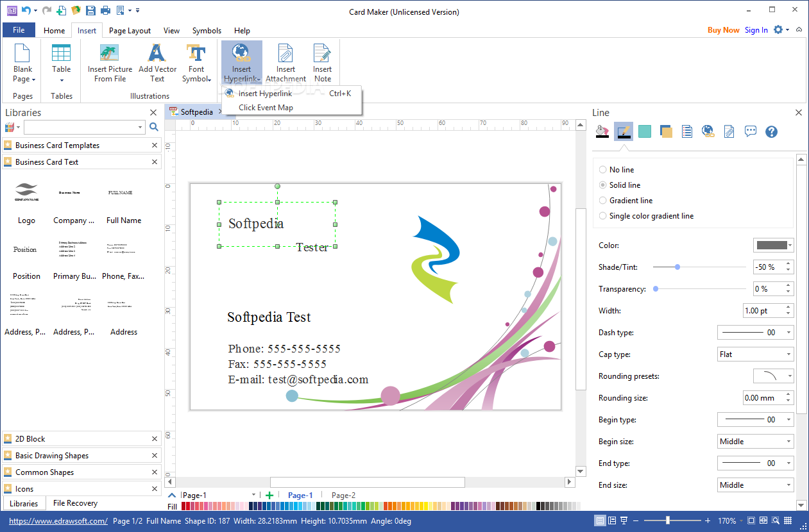The image size is (809, 532).
Task: Click the status bar zoom slider handle
Action: (x=668, y=520)
